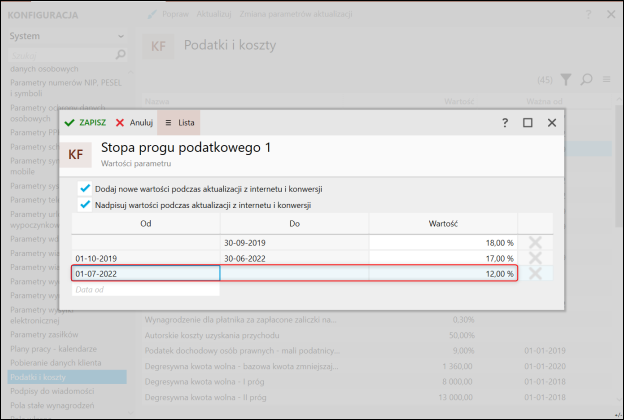Select the 01-07-2022 date cell

click(x=146, y=273)
